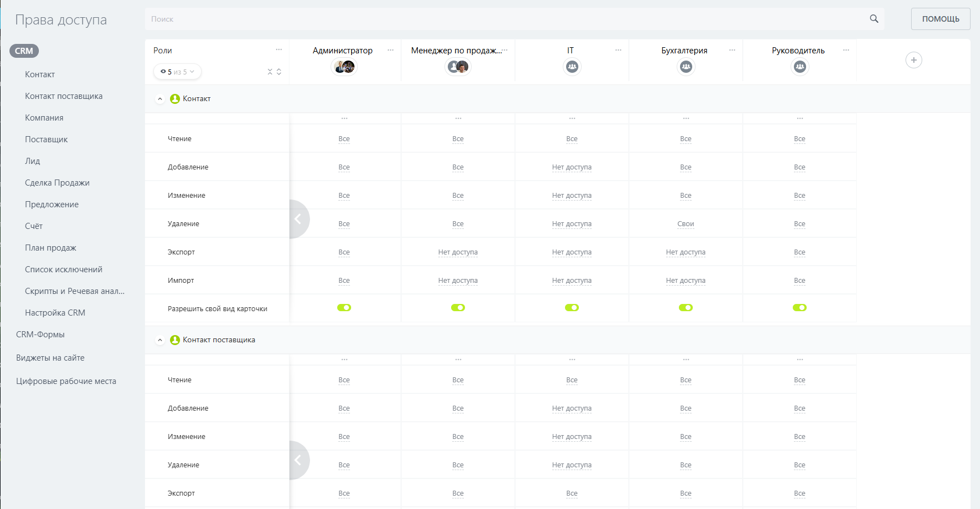This screenshot has height=509, width=980.
Task: Open IT options dots in Контакт section
Action: (x=572, y=118)
